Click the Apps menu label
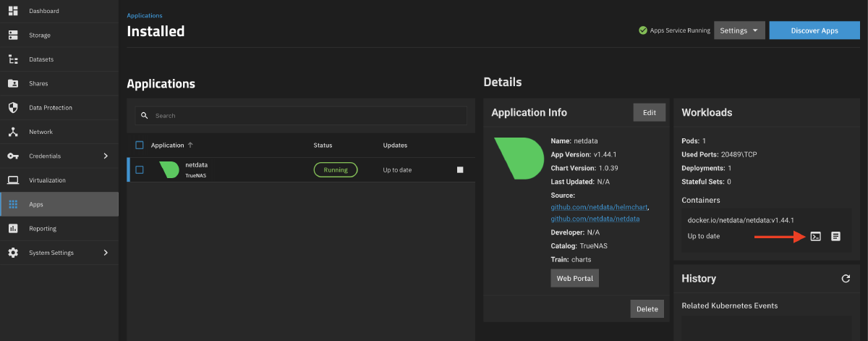 pyautogui.click(x=35, y=204)
